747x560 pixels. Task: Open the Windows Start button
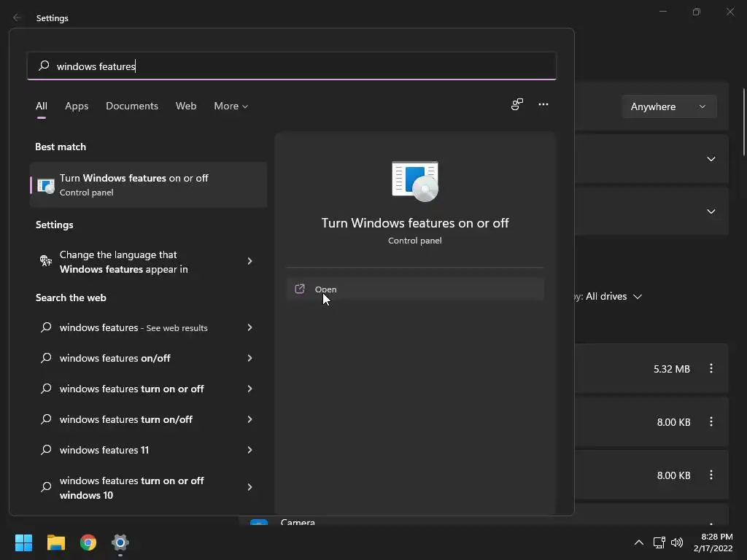point(23,542)
